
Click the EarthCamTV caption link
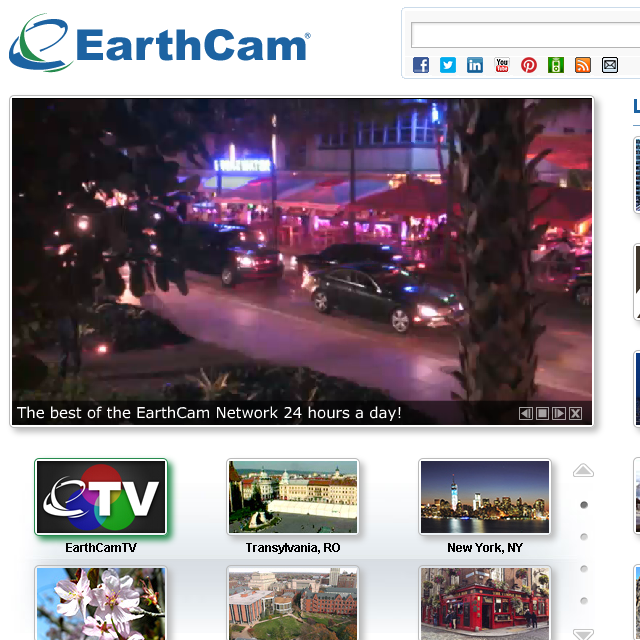coord(101,548)
